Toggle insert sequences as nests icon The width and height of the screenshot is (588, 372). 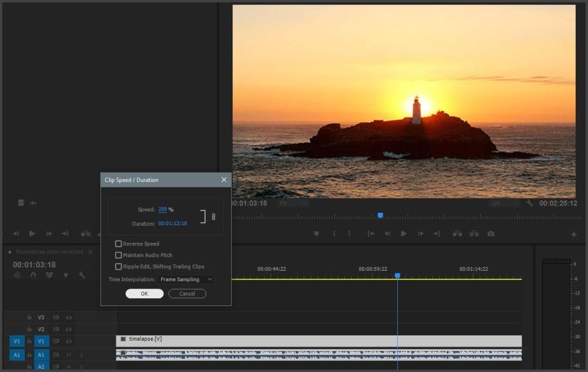pyautogui.click(x=17, y=275)
